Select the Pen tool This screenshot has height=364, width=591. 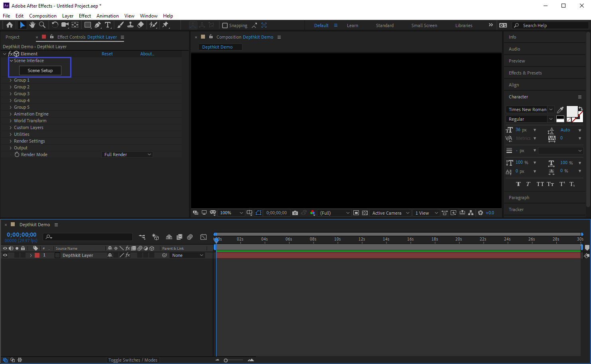pyautogui.click(x=98, y=25)
